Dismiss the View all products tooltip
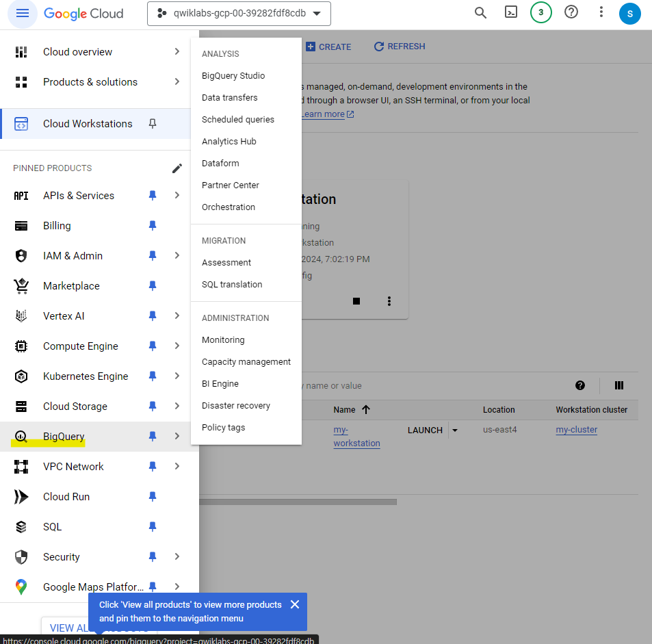The height and width of the screenshot is (644, 652). click(295, 604)
